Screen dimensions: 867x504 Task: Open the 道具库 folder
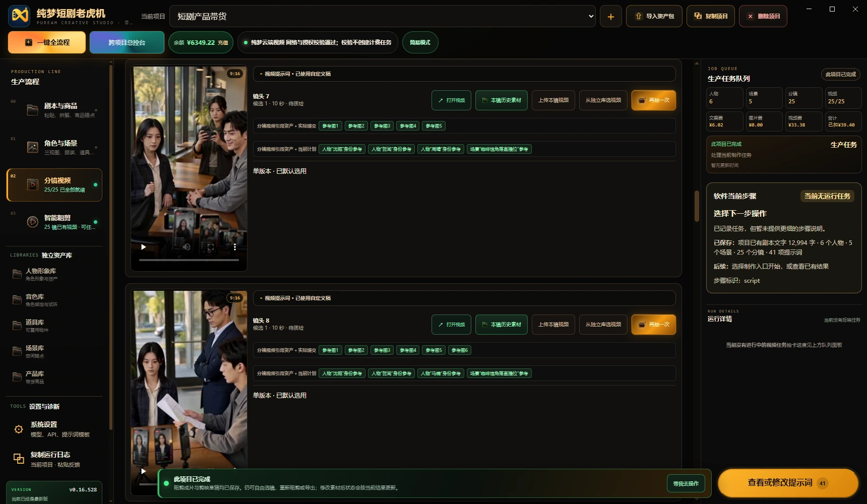point(54,326)
